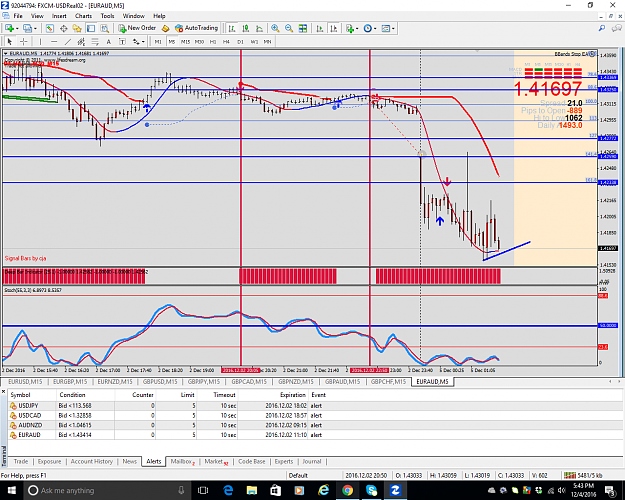This screenshot has height=500, width=625.
Task: Switch chart to candlesticks mode
Action: tap(246, 28)
